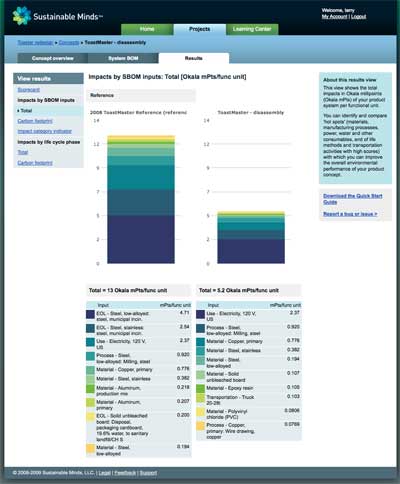Screen dimensions: 400x484
Task: Click the Polyvinyl chloride (PVC) yellow swatch
Action: [200, 412]
